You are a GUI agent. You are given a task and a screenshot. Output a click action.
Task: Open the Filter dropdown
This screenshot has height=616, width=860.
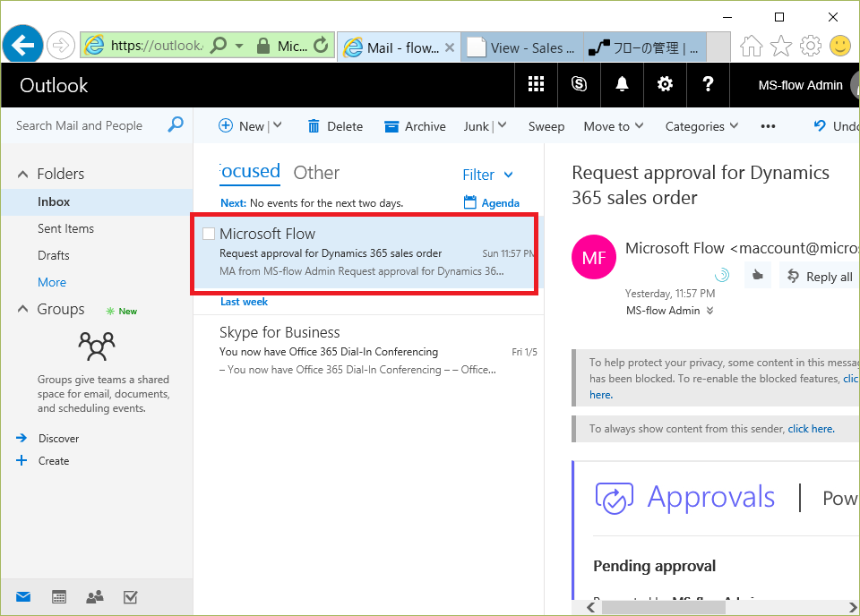pos(487,175)
